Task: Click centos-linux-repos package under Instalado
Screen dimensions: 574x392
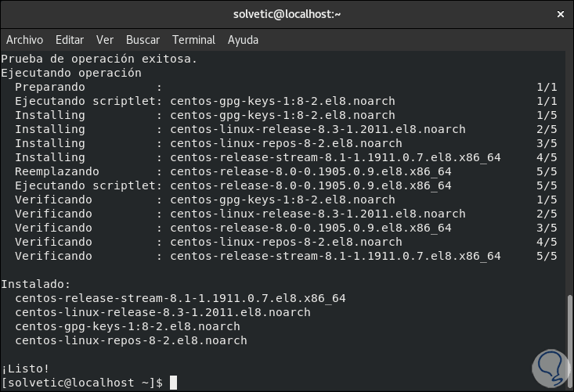Action: click(x=131, y=340)
